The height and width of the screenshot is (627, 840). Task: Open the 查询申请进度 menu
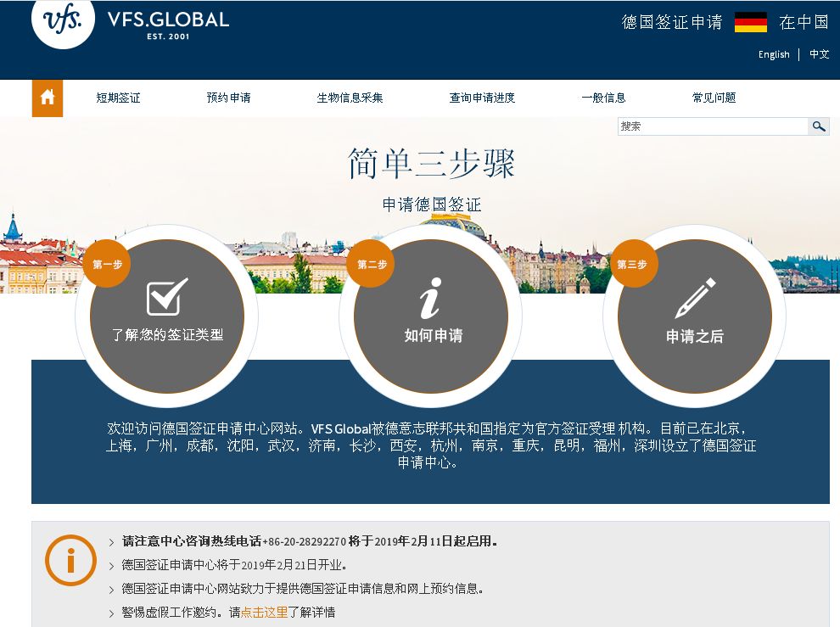tap(482, 98)
